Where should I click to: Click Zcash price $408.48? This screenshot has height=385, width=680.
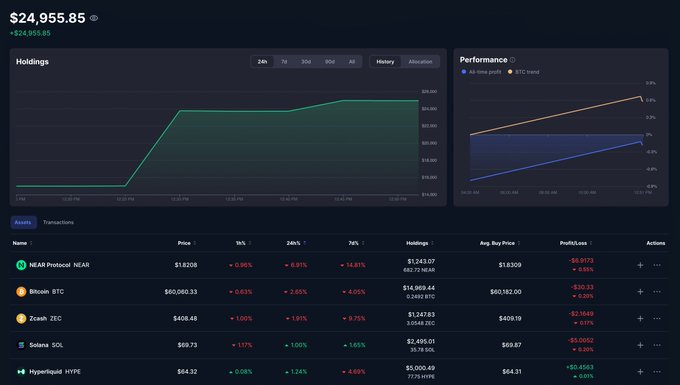185,318
